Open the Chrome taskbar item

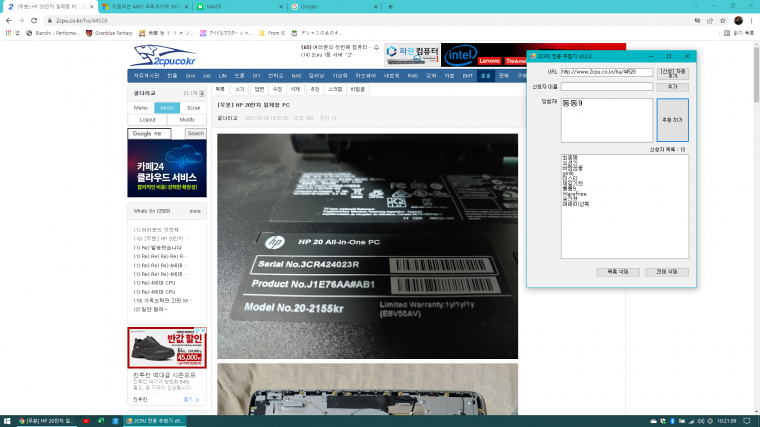[46, 421]
